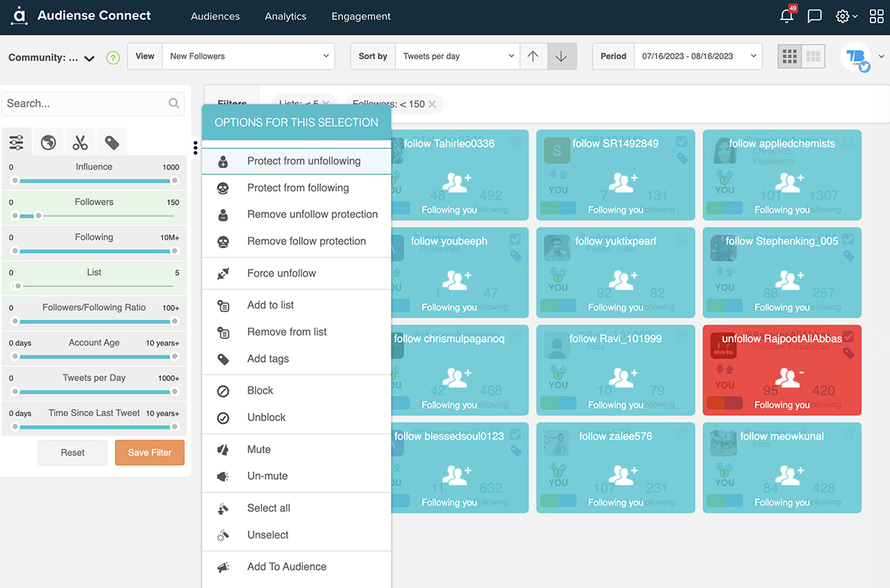Choose Unselect option
This screenshot has width=890, height=588.
[297, 535]
